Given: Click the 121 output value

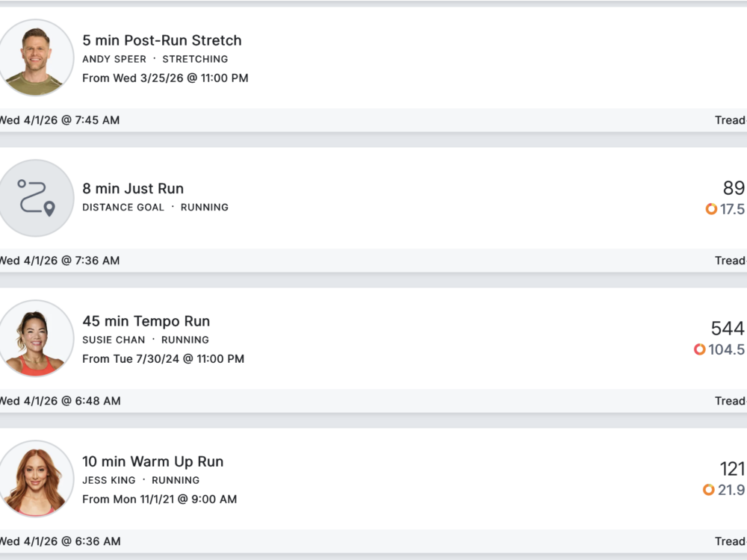Looking at the screenshot, I should click(x=732, y=469).
